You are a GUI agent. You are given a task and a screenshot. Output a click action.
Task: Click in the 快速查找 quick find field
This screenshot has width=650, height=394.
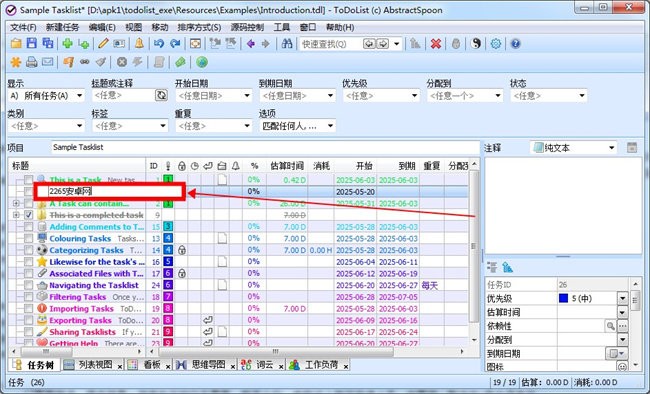point(330,44)
